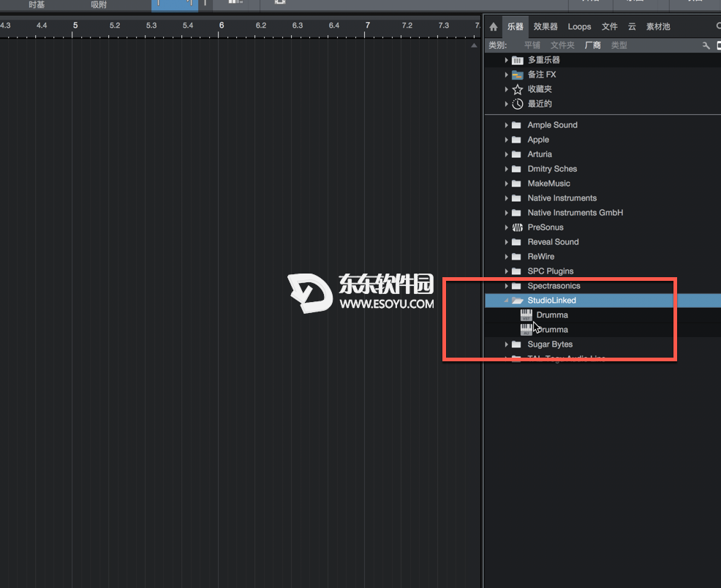
Task: Expand the Apple vendor arrow
Action: (x=506, y=140)
